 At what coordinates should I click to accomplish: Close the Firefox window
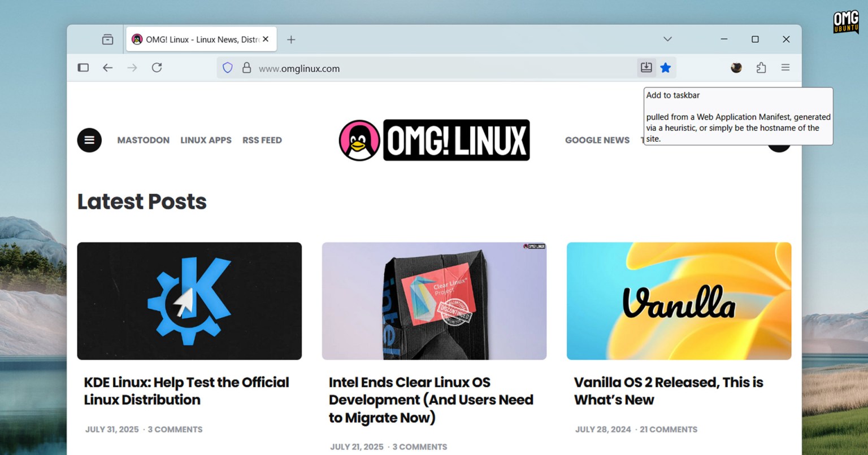pos(786,39)
